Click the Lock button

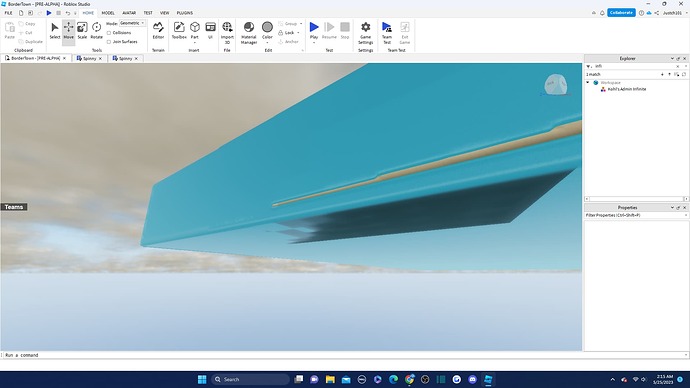point(286,33)
